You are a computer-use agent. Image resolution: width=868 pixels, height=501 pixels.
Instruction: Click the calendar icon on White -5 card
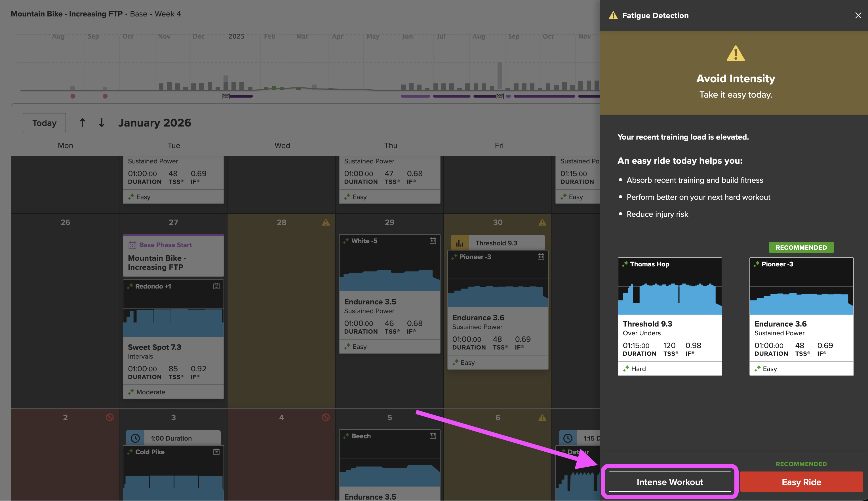433,241
